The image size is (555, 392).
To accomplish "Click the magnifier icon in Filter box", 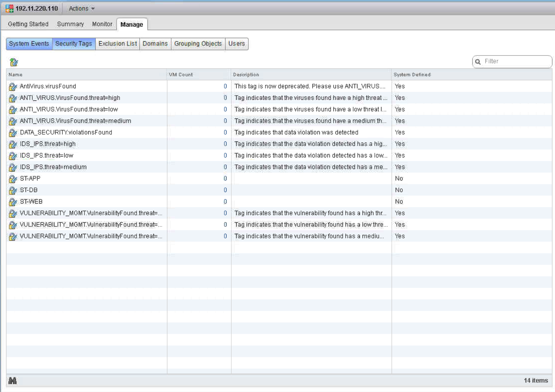I will tap(478, 62).
